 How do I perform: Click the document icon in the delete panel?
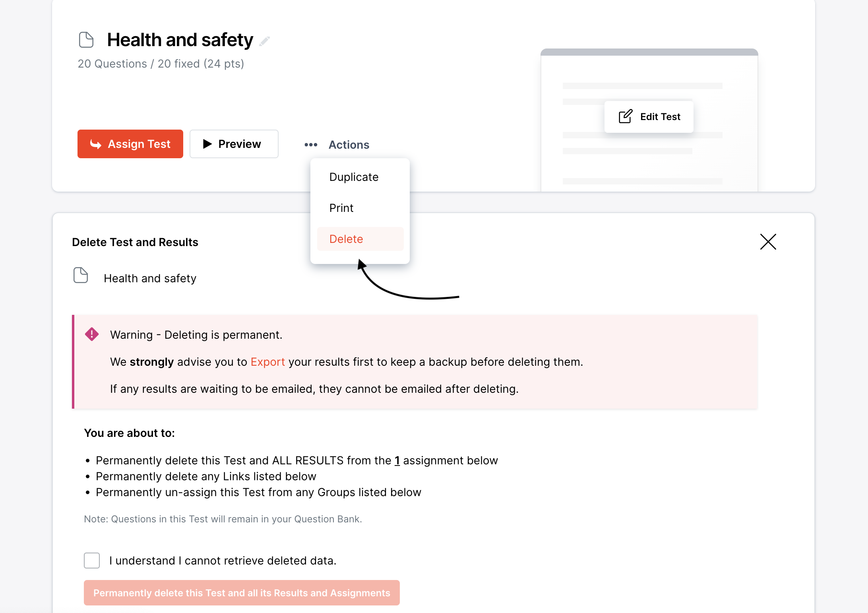pyautogui.click(x=81, y=275)
